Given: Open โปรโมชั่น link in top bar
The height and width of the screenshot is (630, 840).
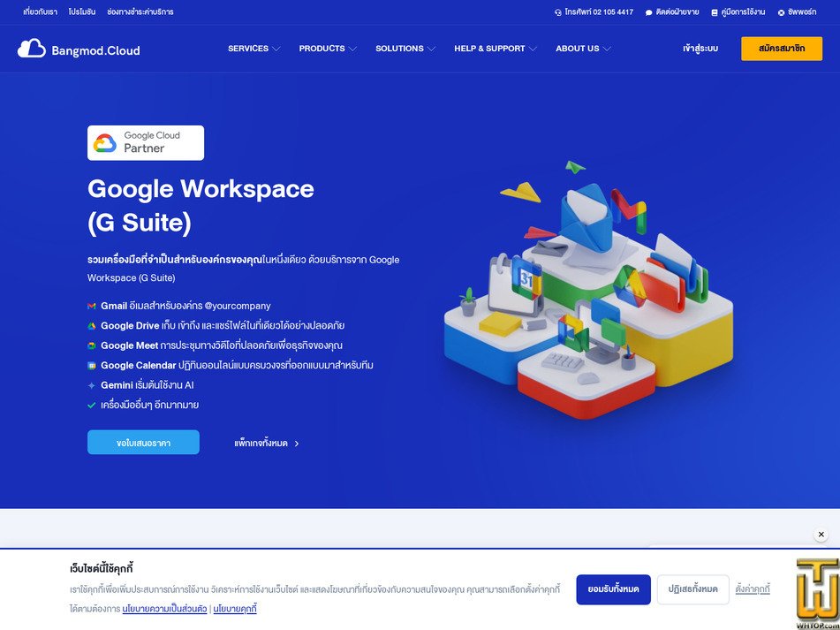Looking at the screenshot, I should point(82,11).
